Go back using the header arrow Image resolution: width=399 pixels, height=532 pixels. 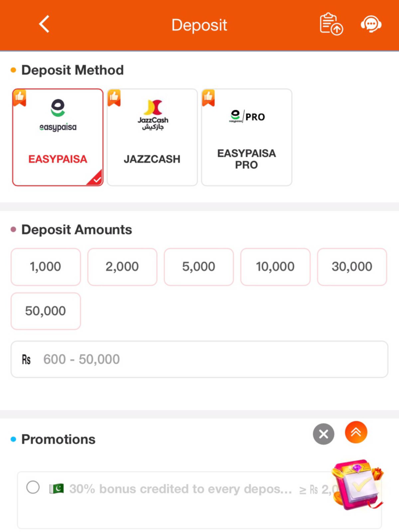[44, 24]
